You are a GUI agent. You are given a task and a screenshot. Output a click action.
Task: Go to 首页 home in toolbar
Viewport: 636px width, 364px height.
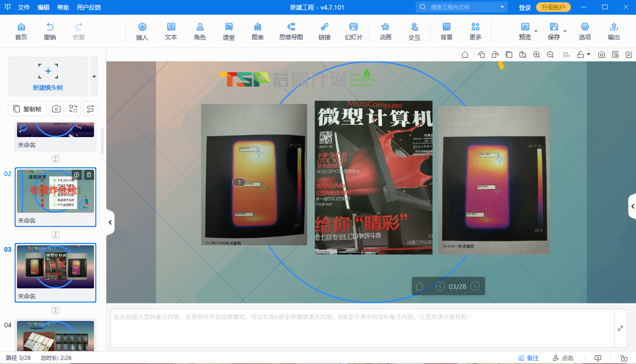(x=21, y=32)
